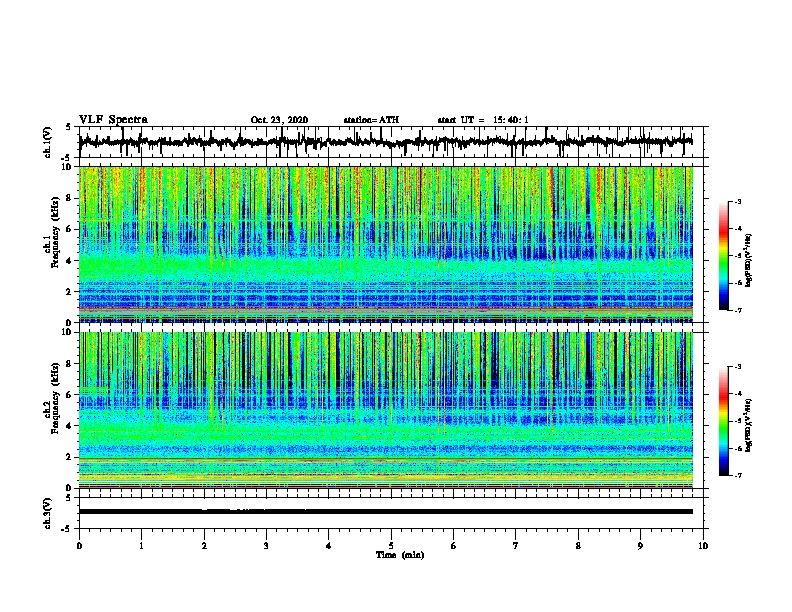The width and height of the screenshot is (792, 612).
Task: Click the time axis tick label '10'
Action: (x=703, y=546)
